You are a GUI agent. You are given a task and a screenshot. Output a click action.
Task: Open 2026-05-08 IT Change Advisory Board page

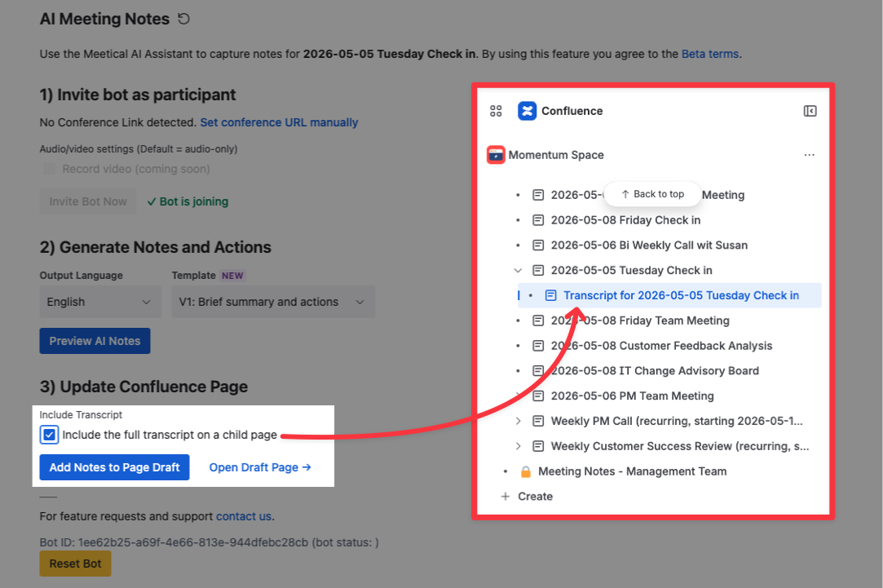(x=655, y=370)
